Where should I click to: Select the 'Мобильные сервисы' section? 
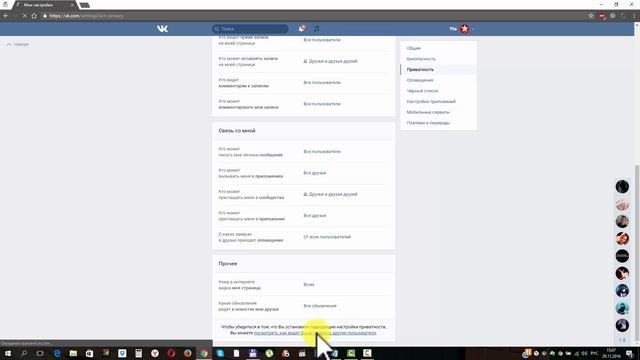(x=428, y=112)
